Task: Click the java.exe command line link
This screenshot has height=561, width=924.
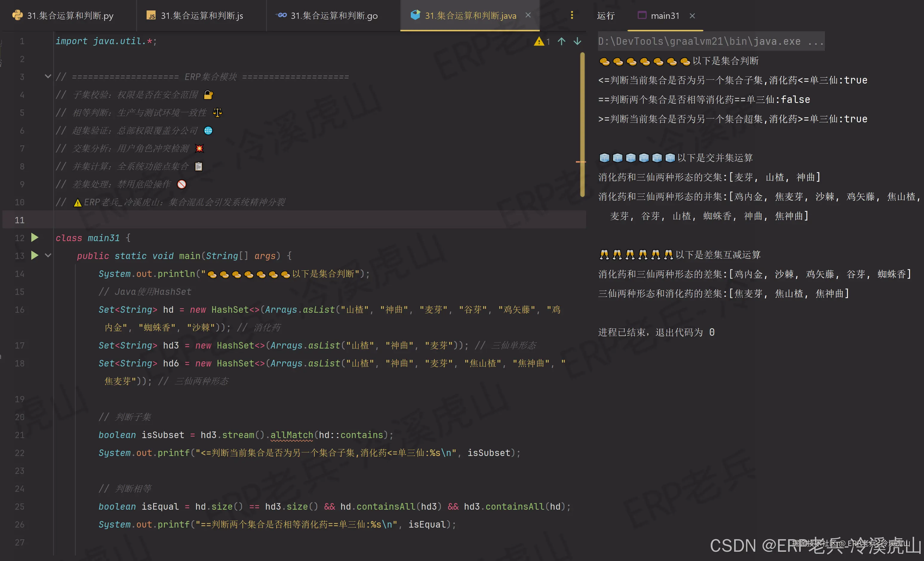Action: 711,41
